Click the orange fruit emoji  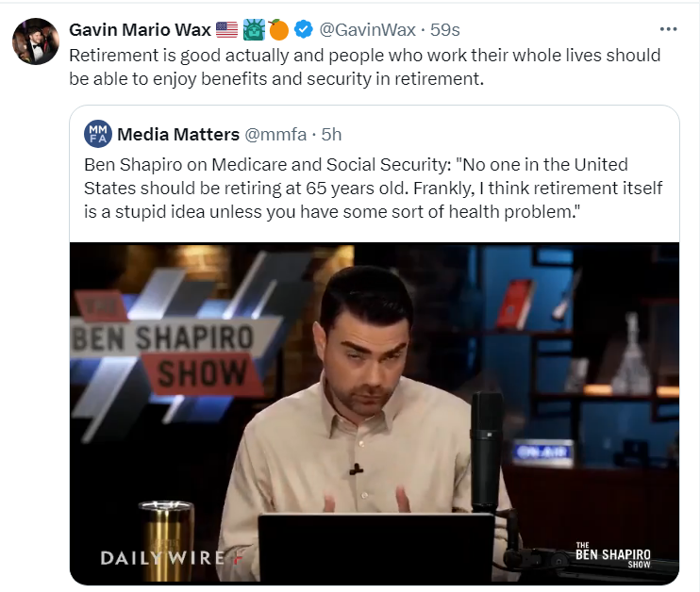278,29
